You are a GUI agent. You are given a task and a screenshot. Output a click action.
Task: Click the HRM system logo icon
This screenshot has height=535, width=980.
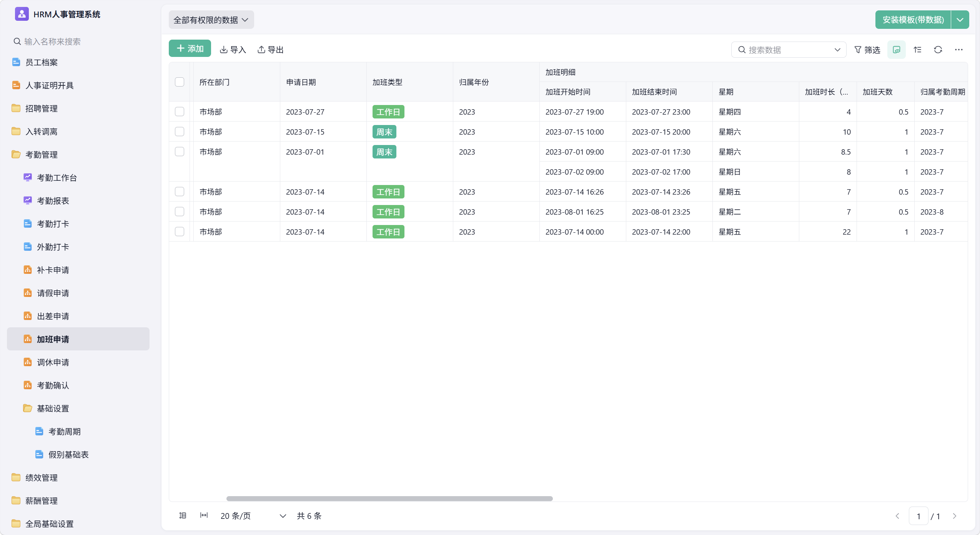click(x=22, y=14)
